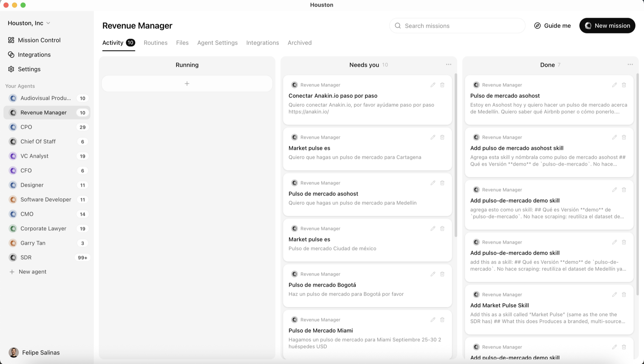This screenshot has width=644, height=364.
Task: Select the Audiovisual Produ... agent
Action: click(47, 98)
